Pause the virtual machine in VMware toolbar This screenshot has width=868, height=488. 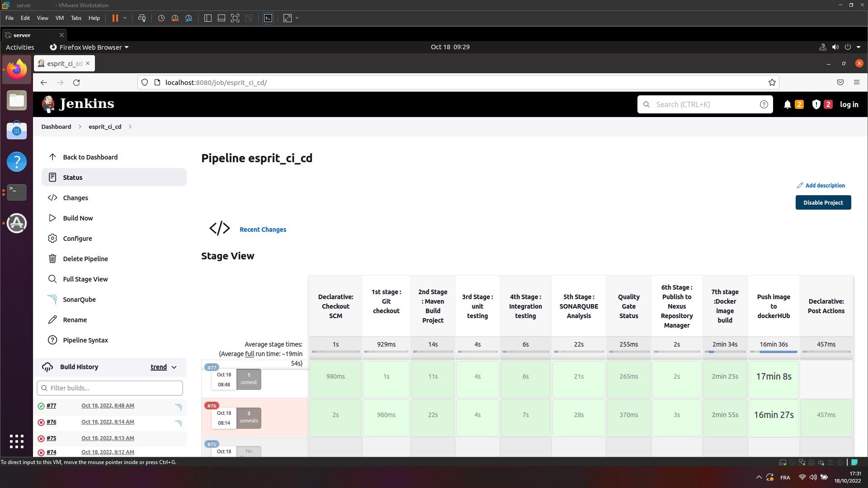(x=115, y=18)
